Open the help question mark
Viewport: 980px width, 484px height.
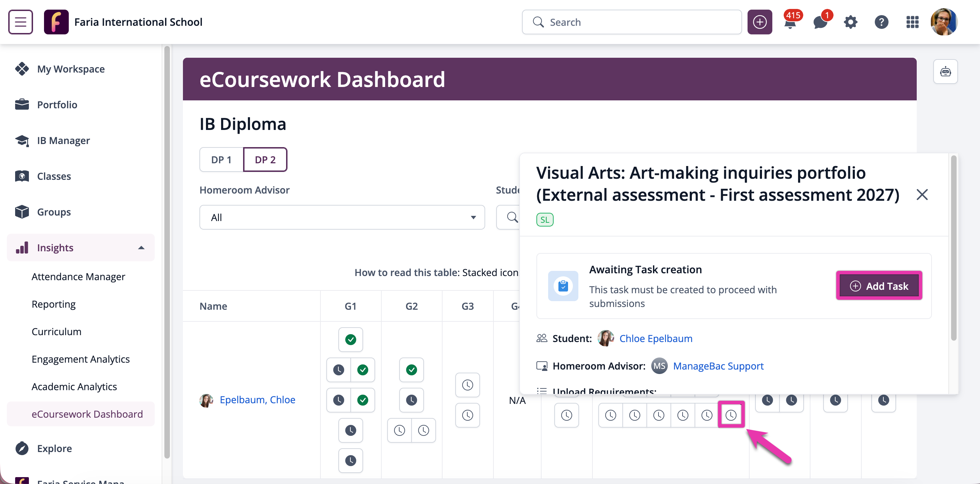(881, 22)
